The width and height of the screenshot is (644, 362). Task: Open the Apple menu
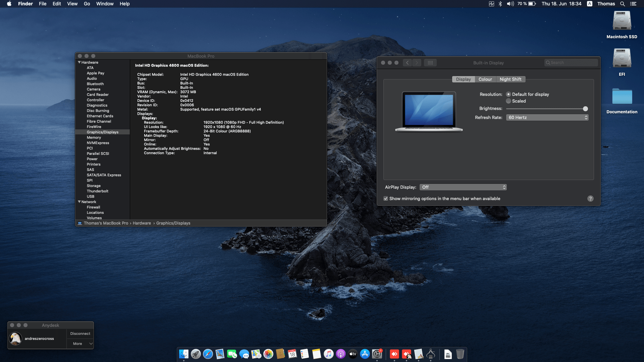pyautogui.click(x=9, y=4)
